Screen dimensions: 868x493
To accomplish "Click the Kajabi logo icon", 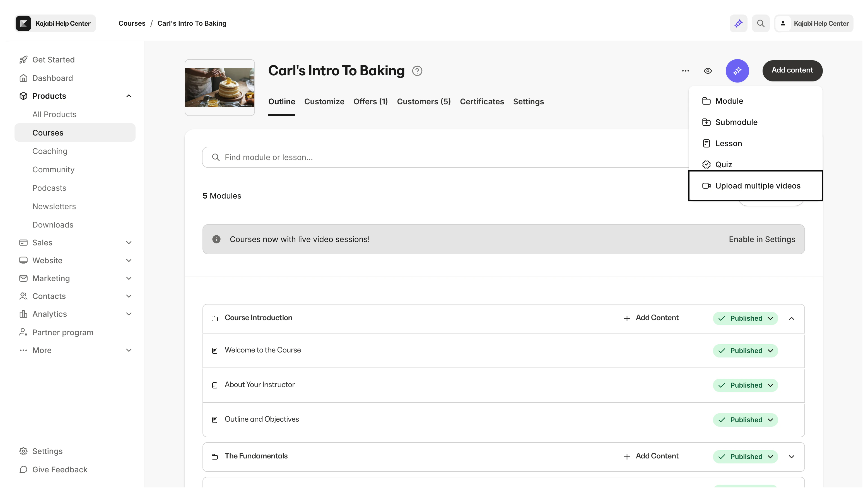I will point(23,23).
